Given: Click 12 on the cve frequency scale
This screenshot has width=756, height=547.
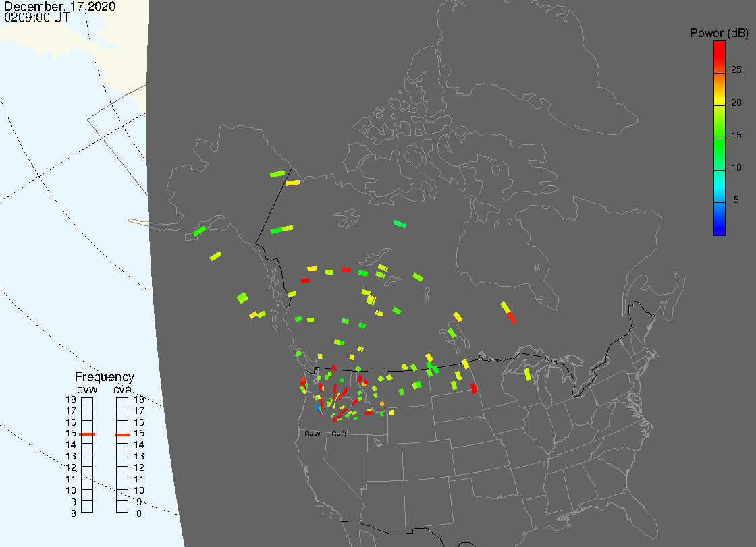Looking at the screenshot, I should 139,467.
